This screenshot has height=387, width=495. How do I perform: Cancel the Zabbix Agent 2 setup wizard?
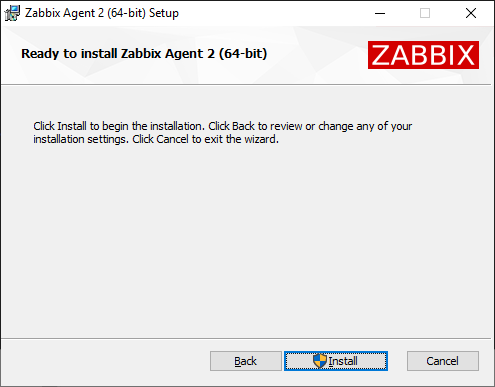pyautogui.click(x=443, y=361)
